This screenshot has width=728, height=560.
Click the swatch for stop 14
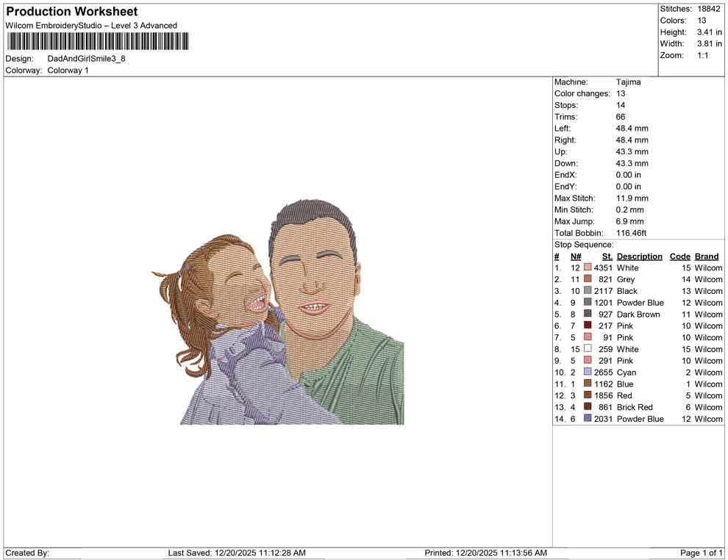(x=588, y=418)
